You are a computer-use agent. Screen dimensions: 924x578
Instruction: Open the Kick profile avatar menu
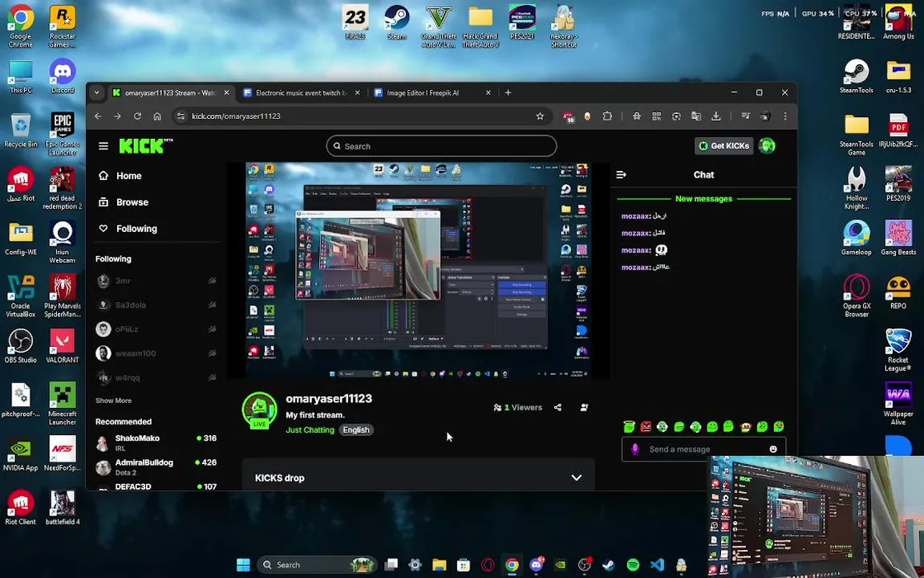point(767,145)
